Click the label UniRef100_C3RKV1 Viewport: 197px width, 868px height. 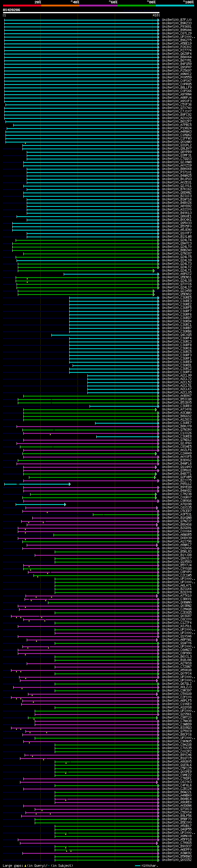[x=176, y=599]
